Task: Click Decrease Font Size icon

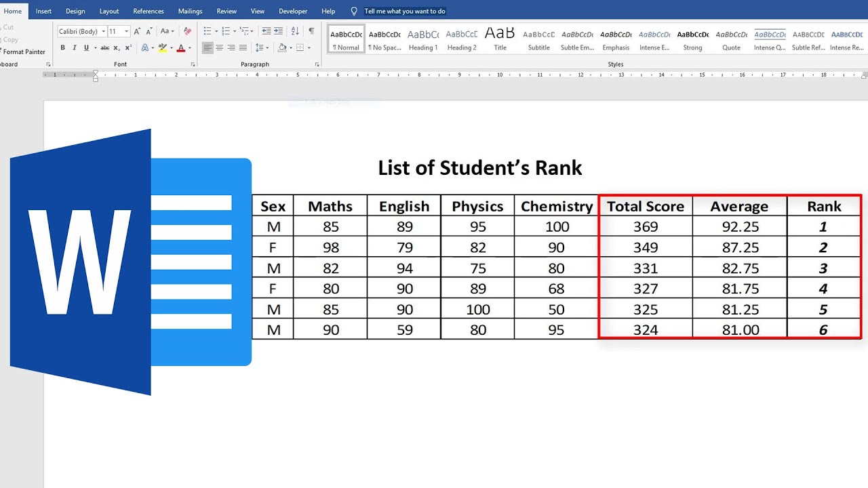Action: click(x=149, y=31)
